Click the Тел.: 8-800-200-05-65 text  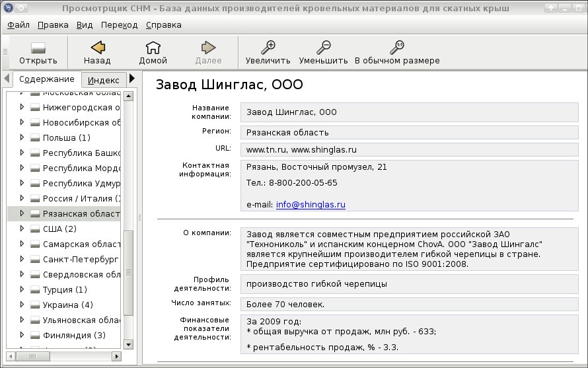point(292,183)
